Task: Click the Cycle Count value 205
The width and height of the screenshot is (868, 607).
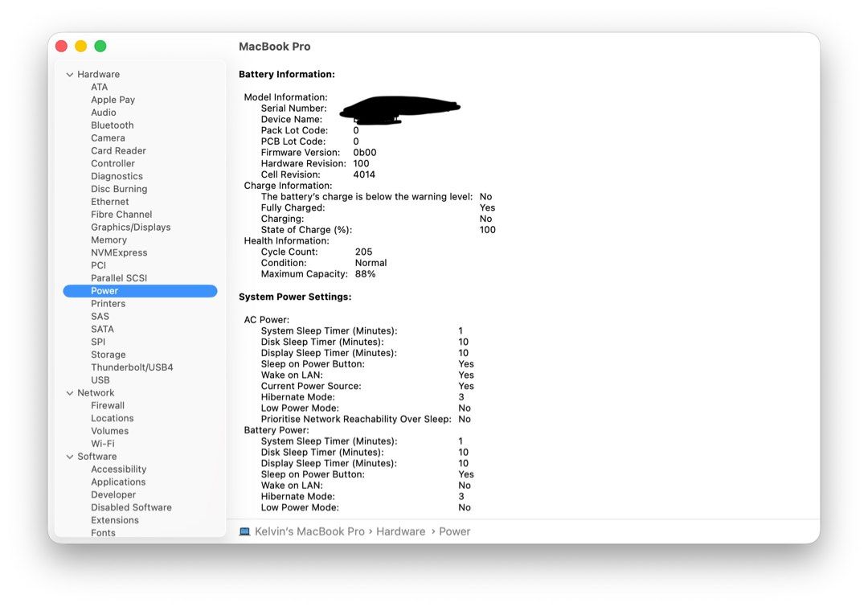Action: [x=364, y=252]
